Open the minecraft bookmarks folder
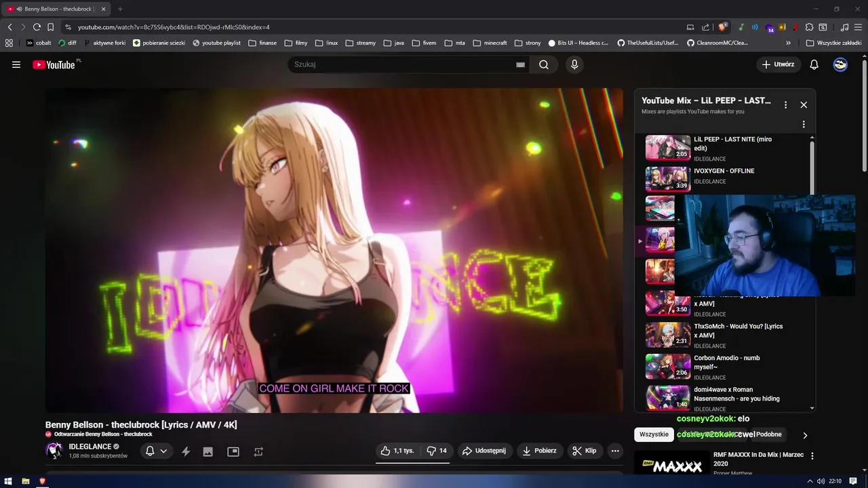This screenshot has width=868, height=488. click(x=490, y=43)
